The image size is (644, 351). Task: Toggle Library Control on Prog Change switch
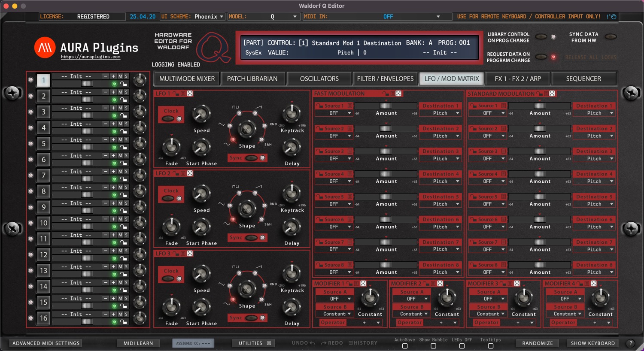pyautogui.click(x=541, y=37)
